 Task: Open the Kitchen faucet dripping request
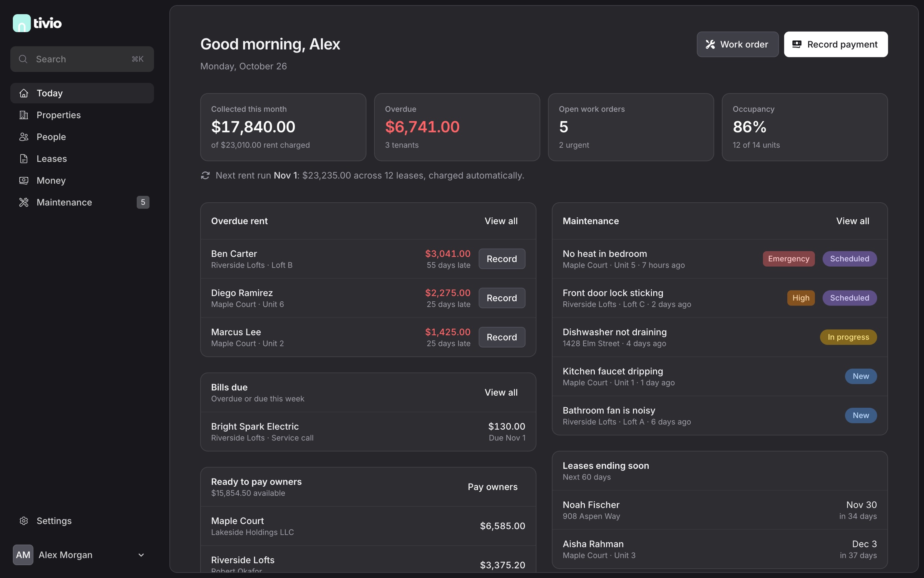(x=720, y=376)
